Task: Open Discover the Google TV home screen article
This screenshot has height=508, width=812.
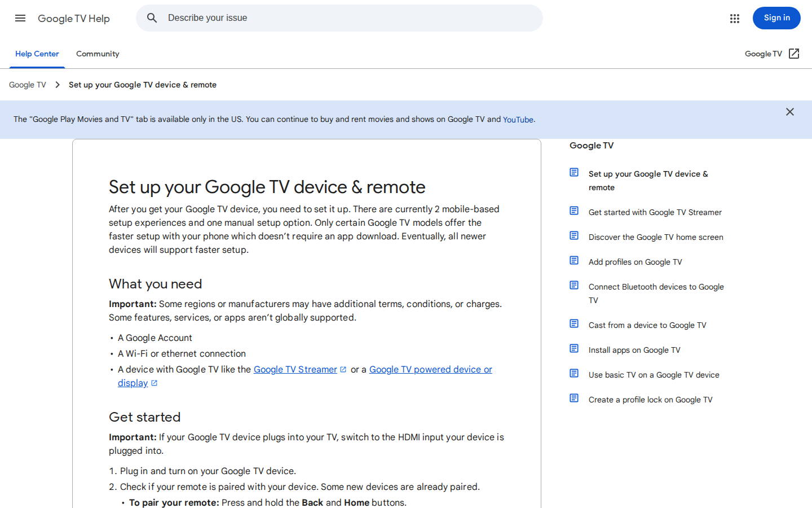Action: coord(656,237)
